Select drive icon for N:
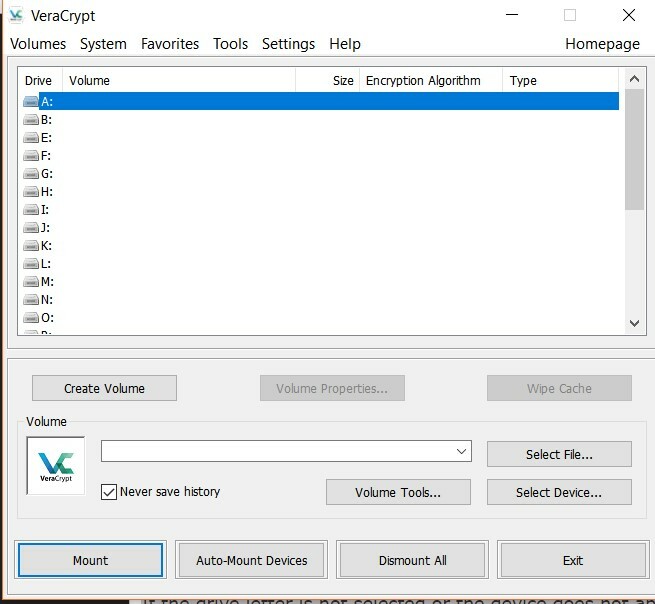The height and width of the screenshot is (604, 655). point(31,300)
